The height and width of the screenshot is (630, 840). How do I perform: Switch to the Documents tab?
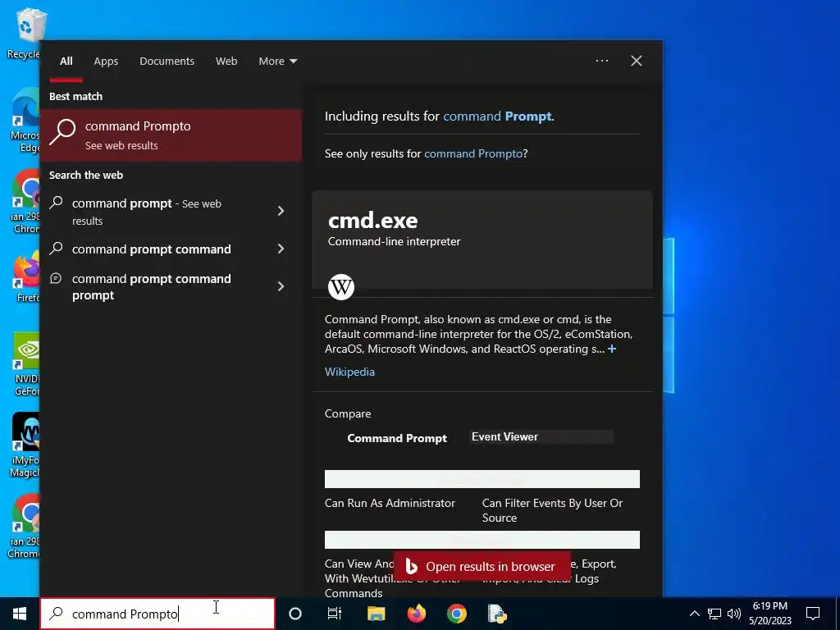point(167,61)
